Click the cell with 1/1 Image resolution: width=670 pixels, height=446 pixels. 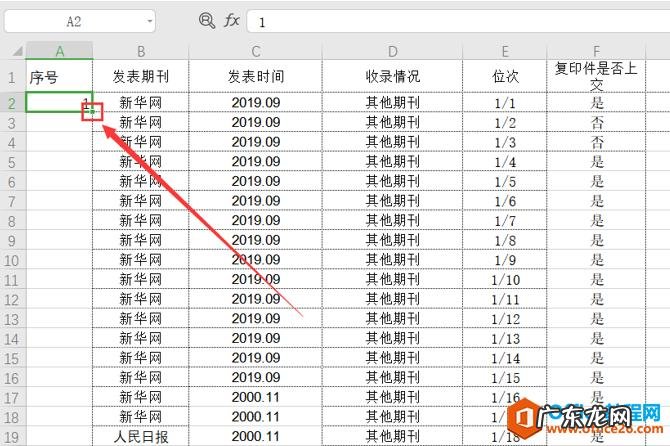click(505, 103)
